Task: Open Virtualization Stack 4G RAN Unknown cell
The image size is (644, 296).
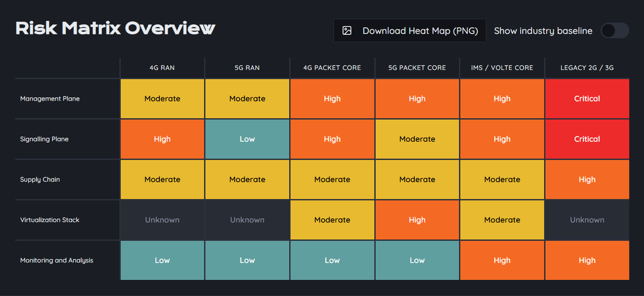Action: pyautogui.click(x=162, y=220)
